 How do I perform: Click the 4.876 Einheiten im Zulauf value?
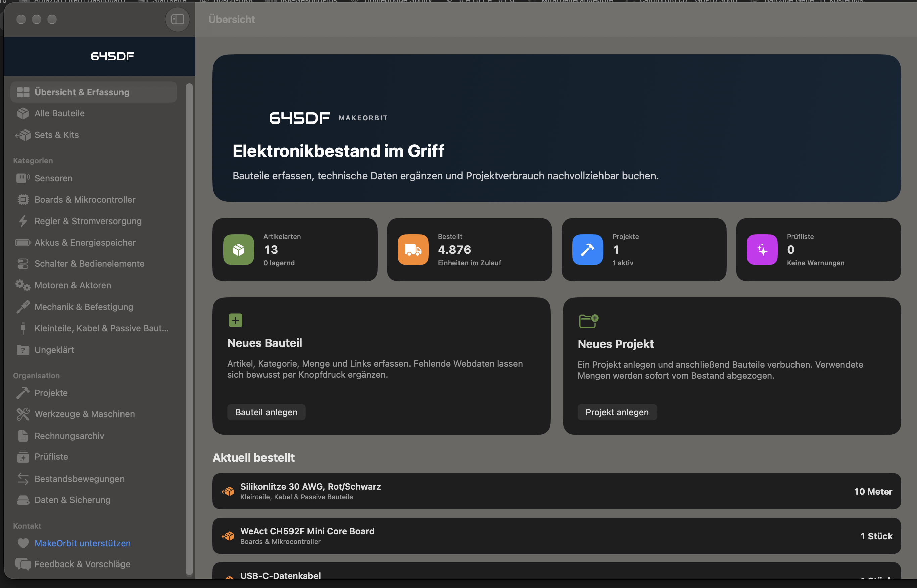pyautogui.click(x=454, y=250)
